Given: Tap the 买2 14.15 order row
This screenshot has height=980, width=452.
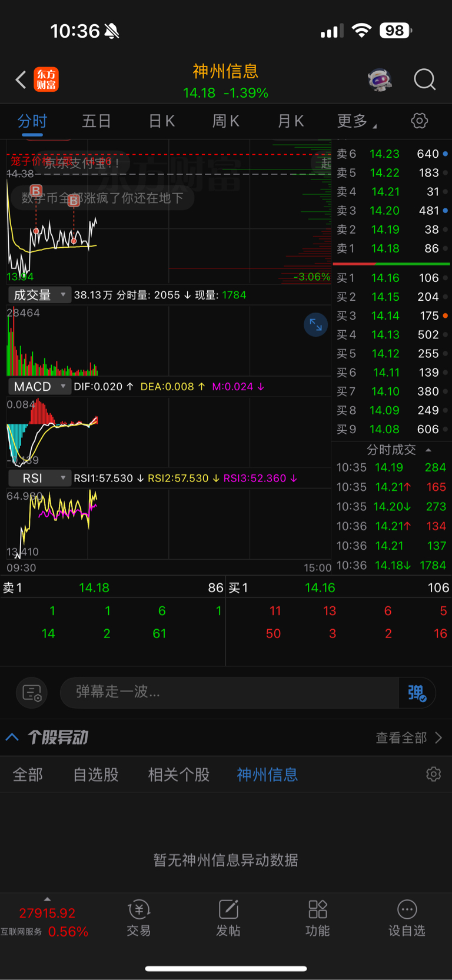Looking at the screenshot, I should click(x=392, y=297).
